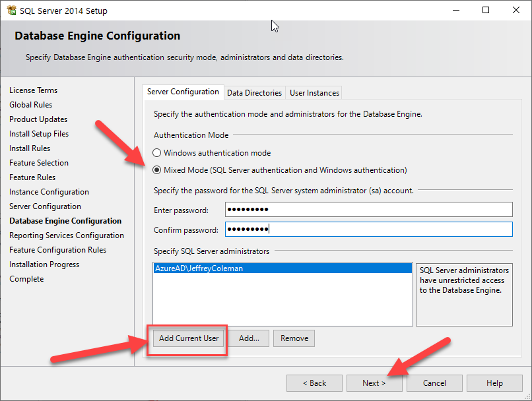Click Feature Configuration Rules step

point(57,250)
